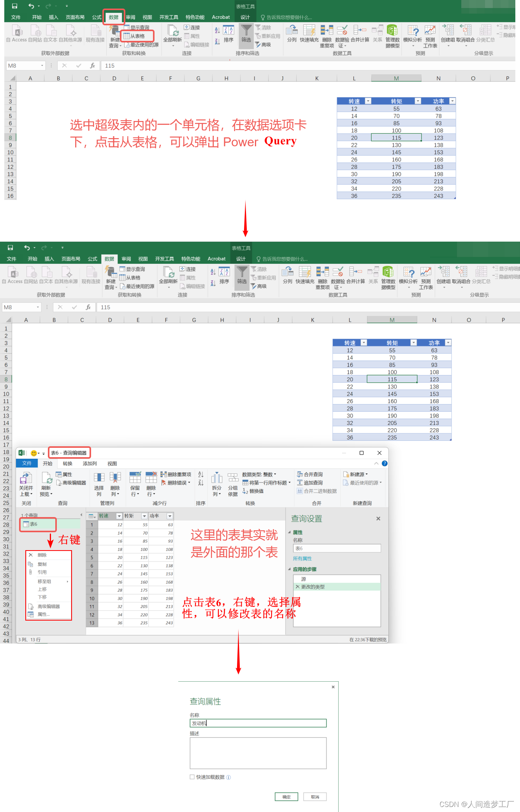Click 取消 in the 查询属性 dialog
520x812 pixels.
click(315, 797)
